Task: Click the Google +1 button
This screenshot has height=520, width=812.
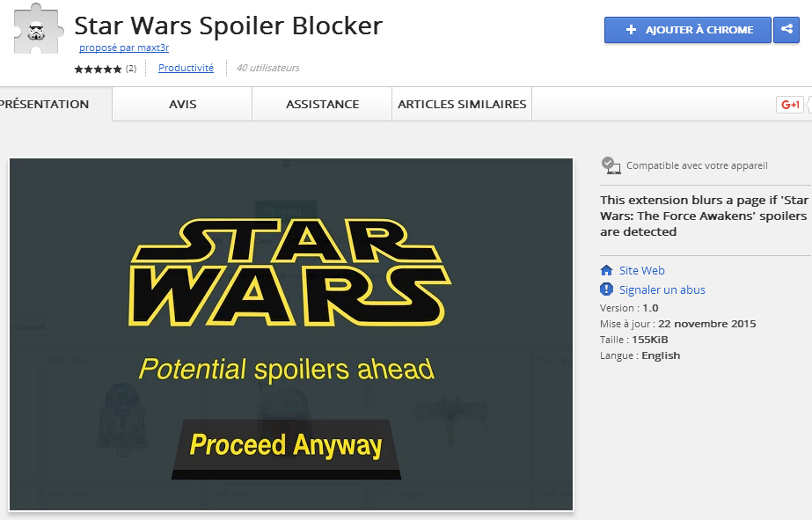Action: click(790, 105)
